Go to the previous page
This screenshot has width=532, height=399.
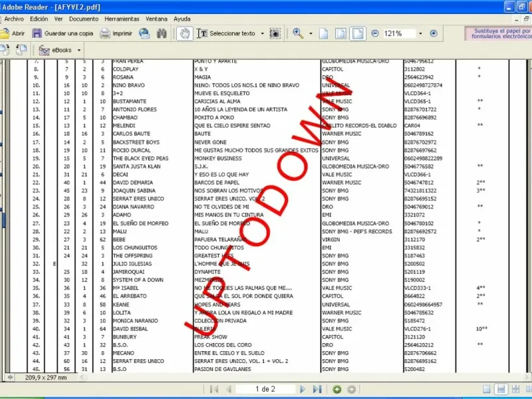pos(229,389)
